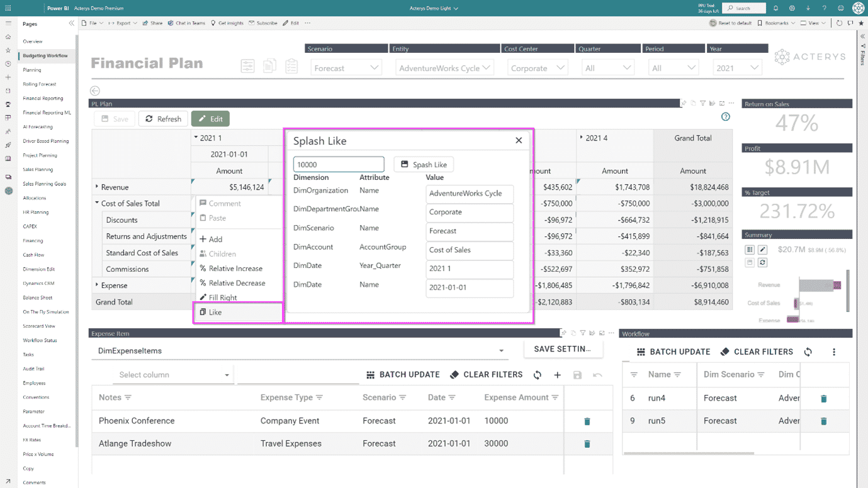This screenshot has width=868, height=488.
Task: Click Expense Item BATCH UPDATE
Action: coord(403,375)
